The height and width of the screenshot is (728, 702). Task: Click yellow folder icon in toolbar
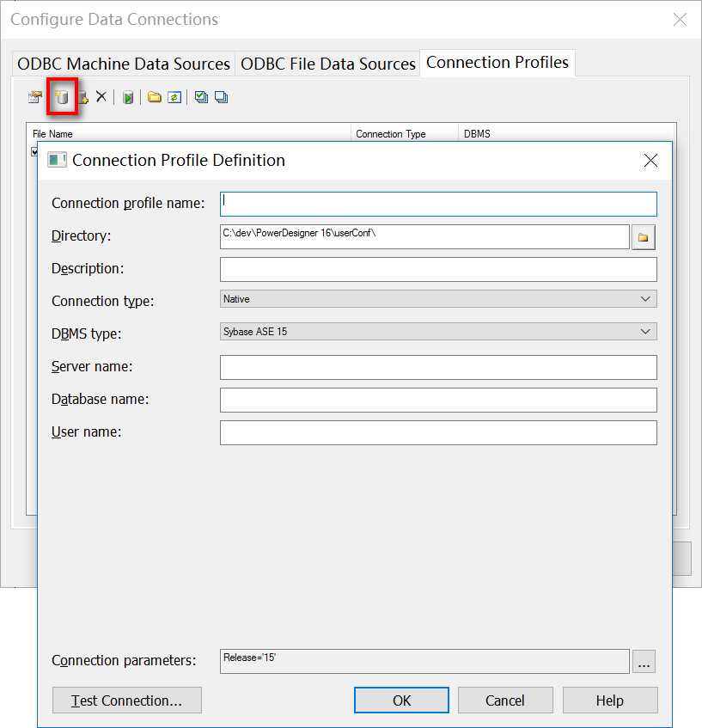154,97
